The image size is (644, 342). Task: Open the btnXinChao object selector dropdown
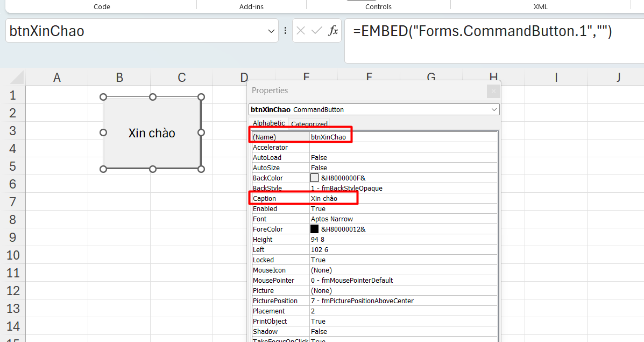coord(494,109)
